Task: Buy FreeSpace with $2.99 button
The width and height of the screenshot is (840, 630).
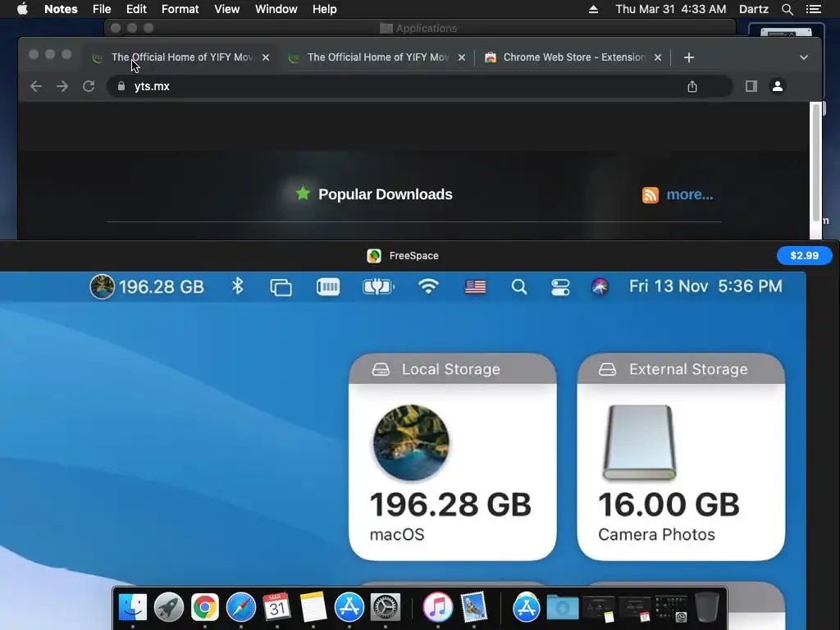Action: tap(804, 256)
